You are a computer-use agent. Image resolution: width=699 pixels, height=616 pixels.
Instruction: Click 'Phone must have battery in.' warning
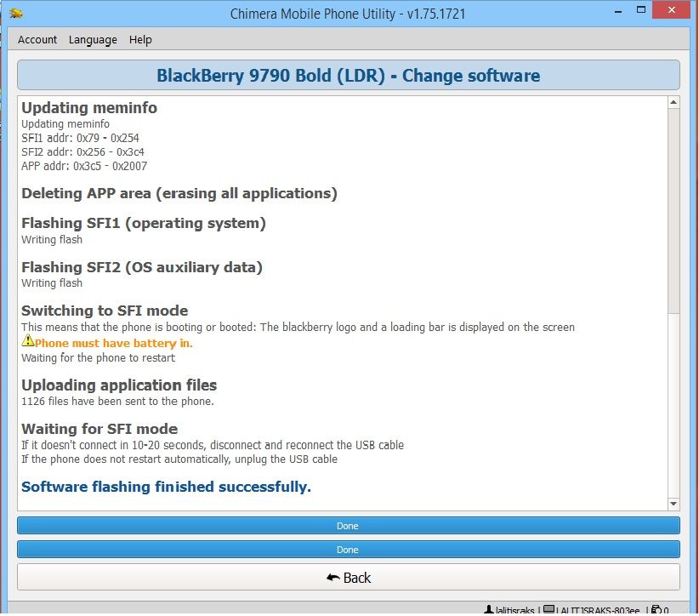point(114,343)
